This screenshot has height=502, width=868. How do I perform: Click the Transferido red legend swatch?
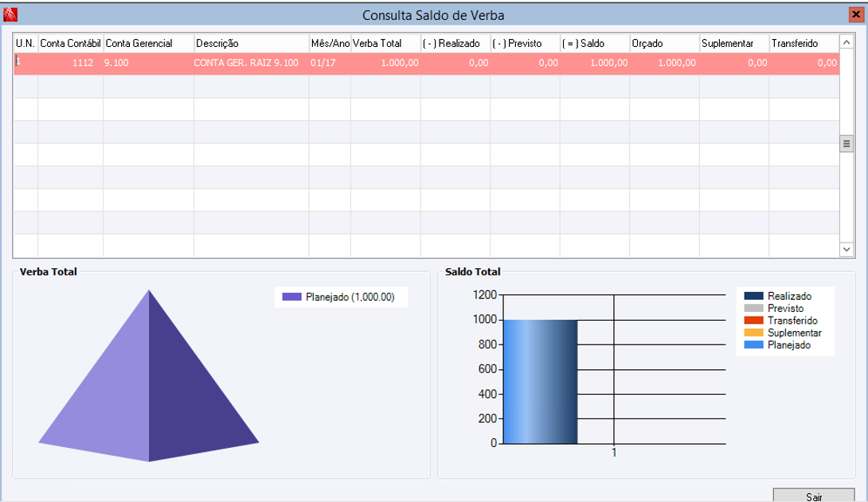[x=753, y=321]
